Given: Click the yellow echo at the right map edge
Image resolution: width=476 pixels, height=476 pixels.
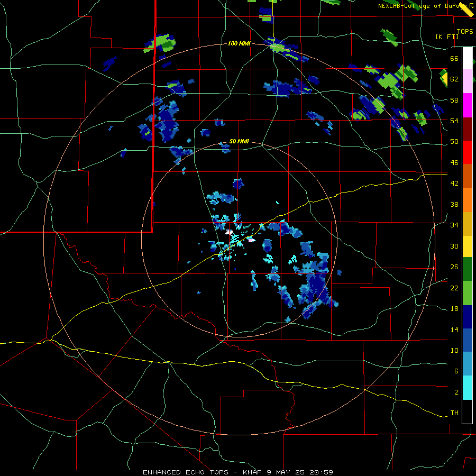Looking at the screenshot, I should 445,79.
